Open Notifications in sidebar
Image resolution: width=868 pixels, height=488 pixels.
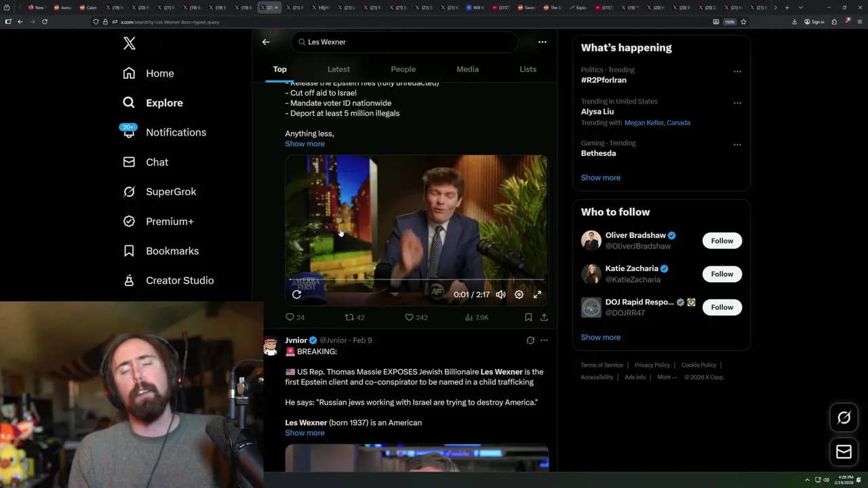[x=163, y=132]
